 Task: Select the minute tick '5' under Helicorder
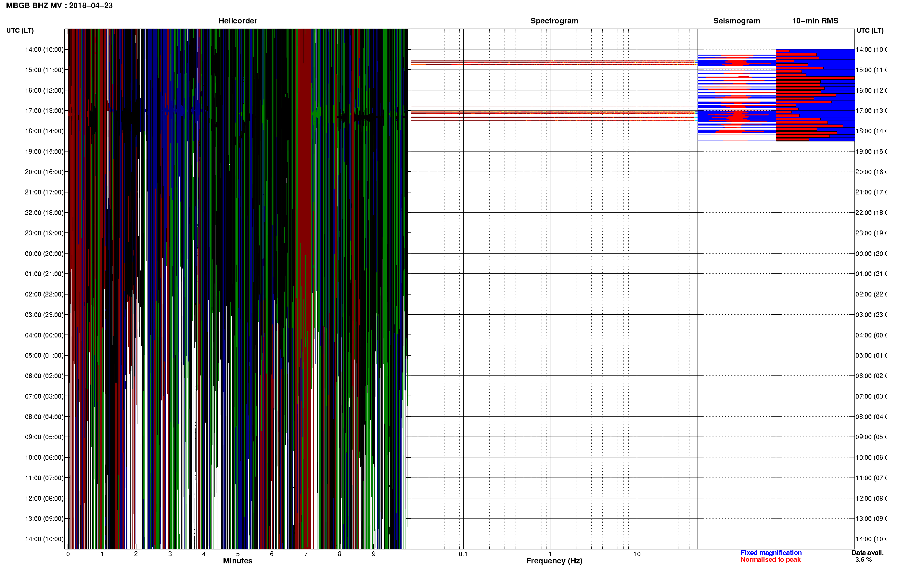click(237, 554)
